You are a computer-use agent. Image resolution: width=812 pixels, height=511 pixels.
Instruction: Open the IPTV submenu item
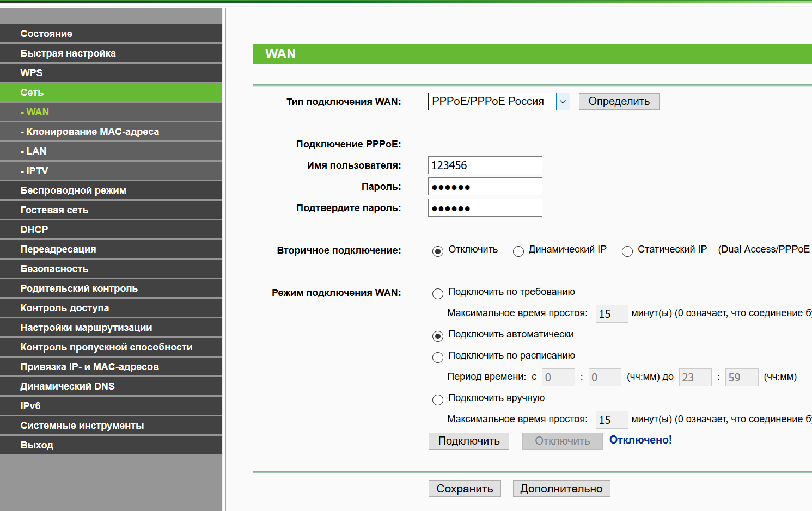coord(111,171)
